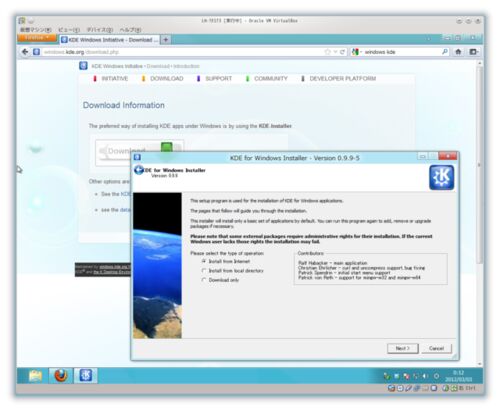The width and height of the screenshot is (500, 410).
Task: Click the VirtualBox mouse integration status icon
Action: 445,388
